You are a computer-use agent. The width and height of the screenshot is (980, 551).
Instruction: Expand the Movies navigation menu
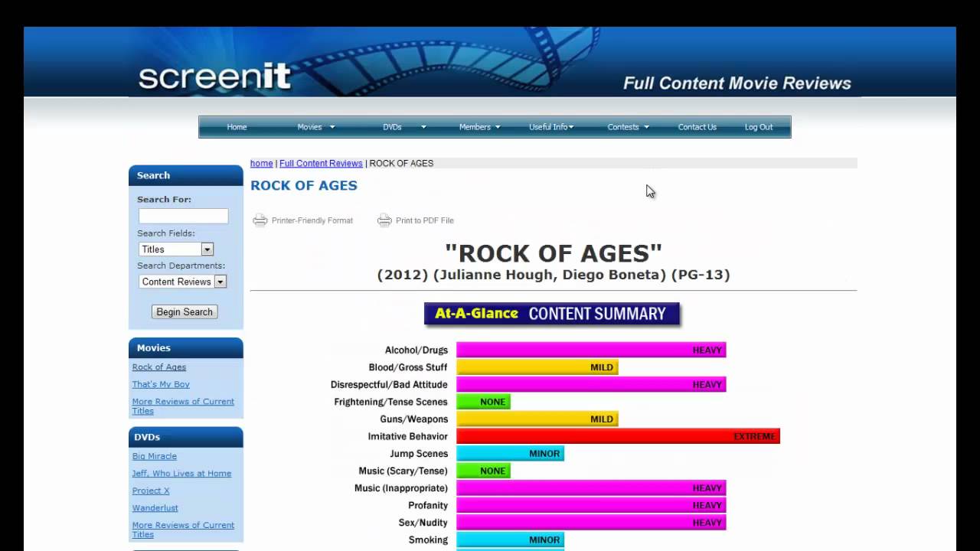tap(316, 127)
